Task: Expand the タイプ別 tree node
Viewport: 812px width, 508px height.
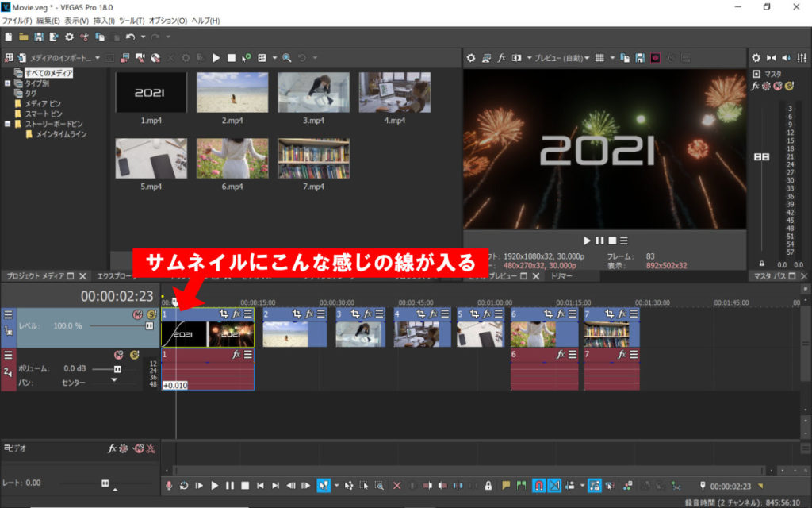Action: coord(8,83)
